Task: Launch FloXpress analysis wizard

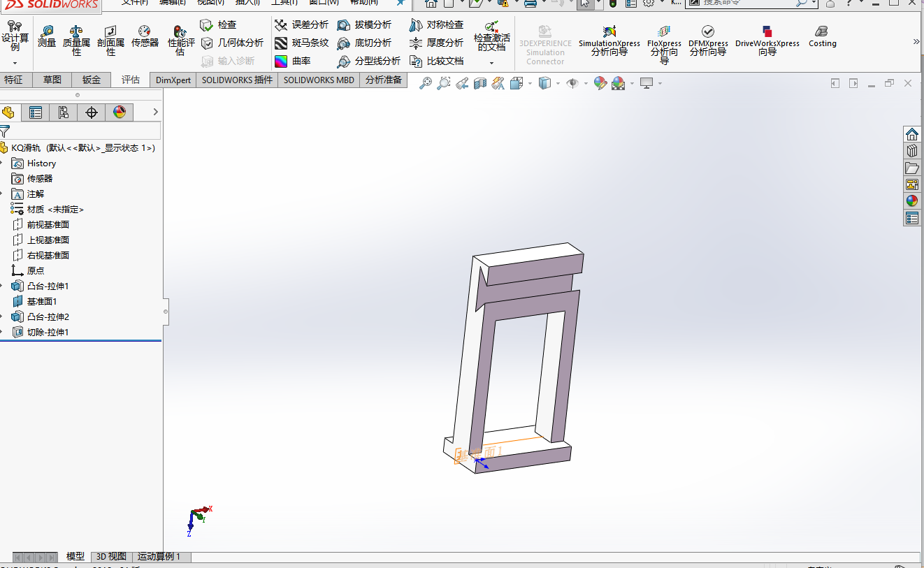Action: 664,44
